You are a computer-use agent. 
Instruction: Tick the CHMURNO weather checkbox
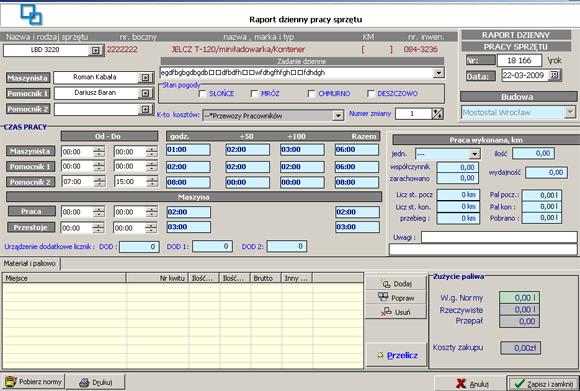coord(311,94)
